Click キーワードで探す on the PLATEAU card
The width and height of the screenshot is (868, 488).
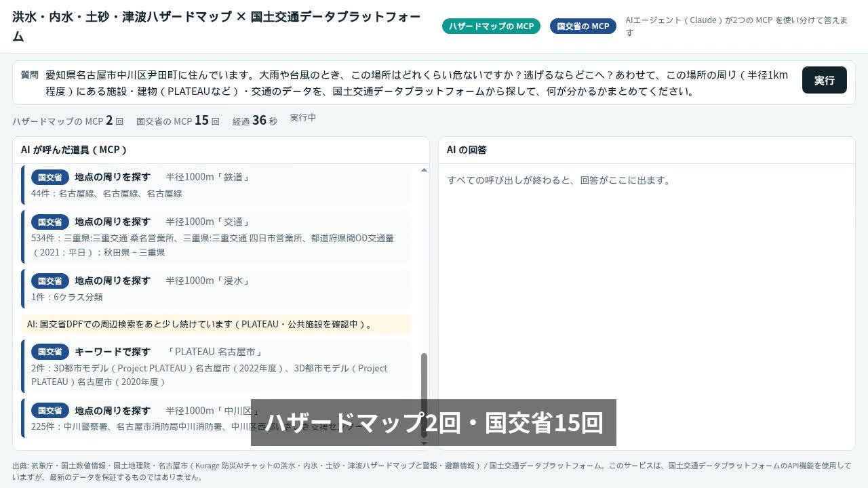(113, 352)
